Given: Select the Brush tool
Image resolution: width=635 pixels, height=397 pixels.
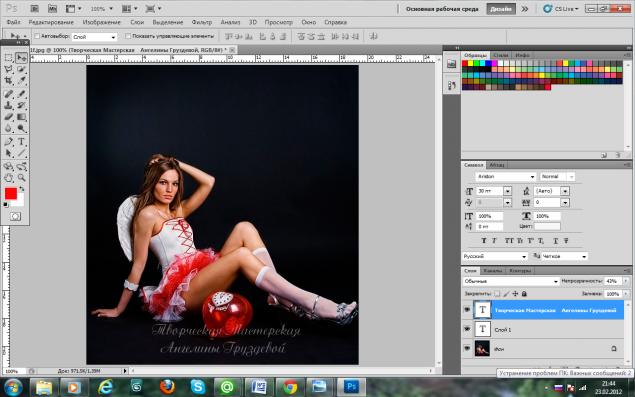Looking at the screenshot, I should click(21, 94).
